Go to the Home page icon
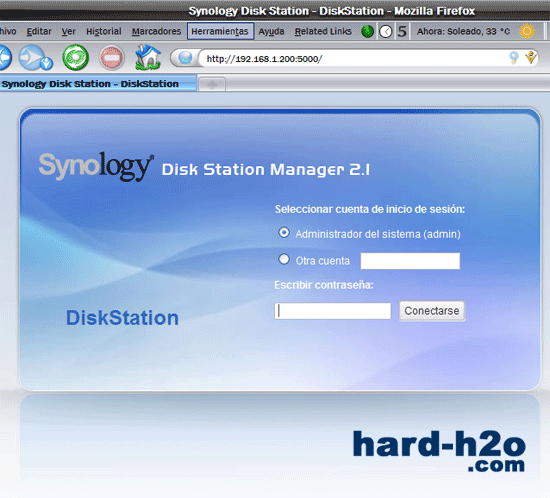The image size is (550, 498). coord(148,57)
